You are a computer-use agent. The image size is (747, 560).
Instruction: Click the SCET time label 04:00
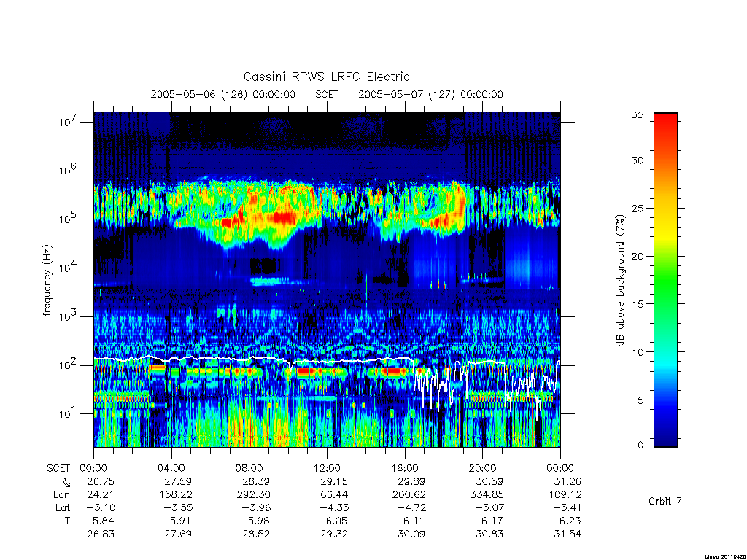[x=171, y=468]
